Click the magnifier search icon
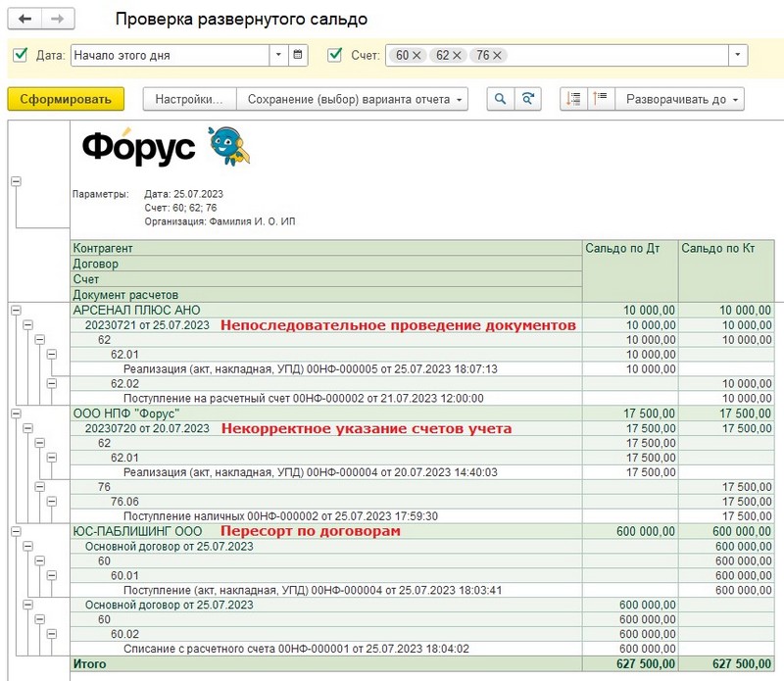 500,99
